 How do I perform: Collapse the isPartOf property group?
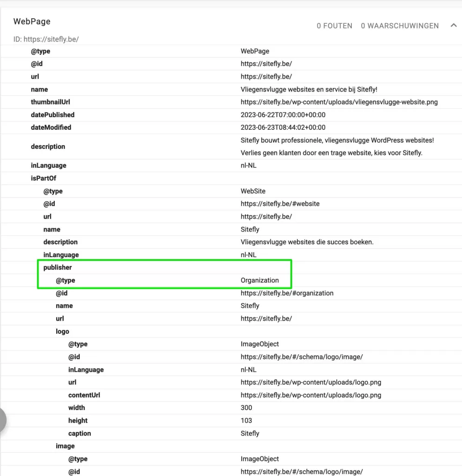tap(43, 178)
